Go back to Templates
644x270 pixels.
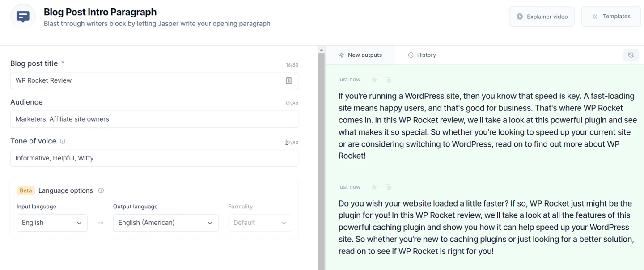[611, 17]
